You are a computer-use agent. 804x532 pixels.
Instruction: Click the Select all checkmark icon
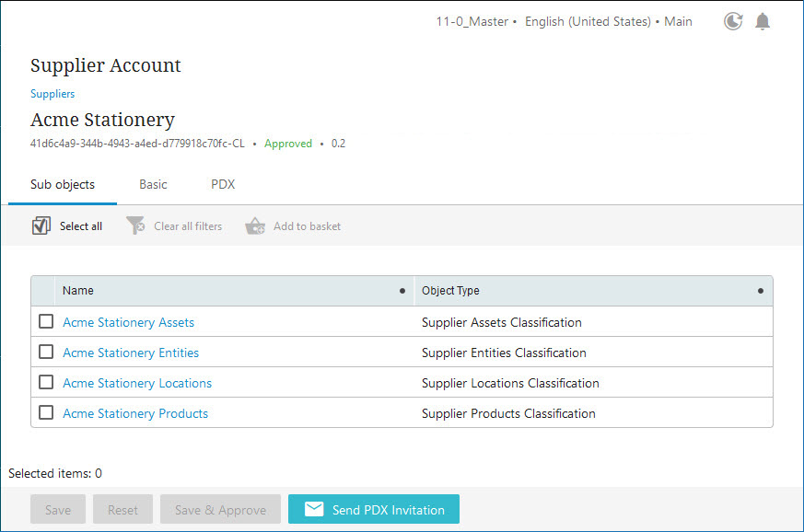click(41, 226)
